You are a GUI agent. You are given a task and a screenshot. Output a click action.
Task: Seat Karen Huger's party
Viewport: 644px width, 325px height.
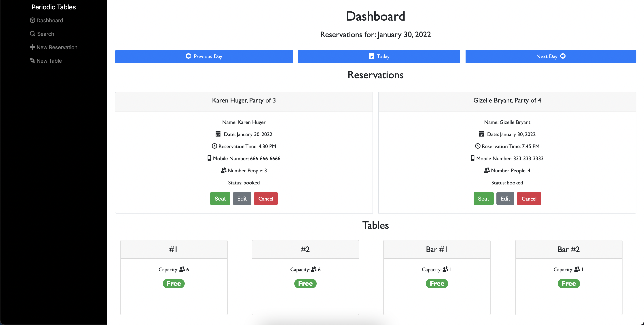(x=220, y=198)
